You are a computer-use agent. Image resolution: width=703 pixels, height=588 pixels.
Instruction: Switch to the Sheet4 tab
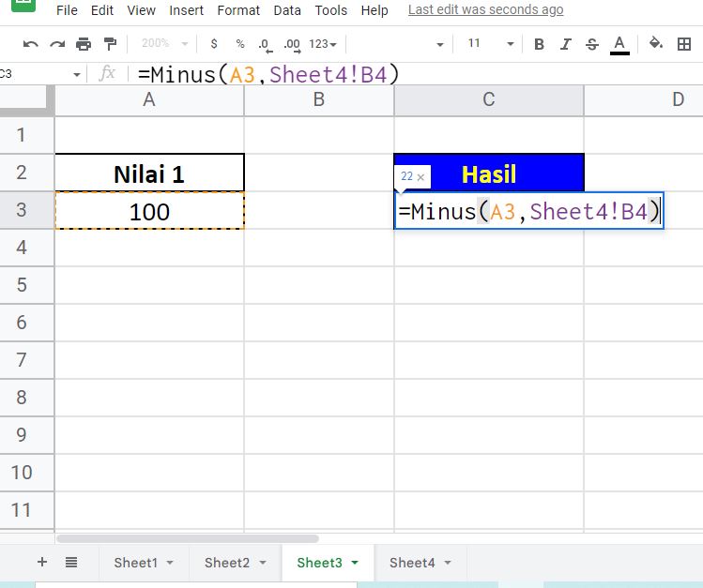click(412, 563)
